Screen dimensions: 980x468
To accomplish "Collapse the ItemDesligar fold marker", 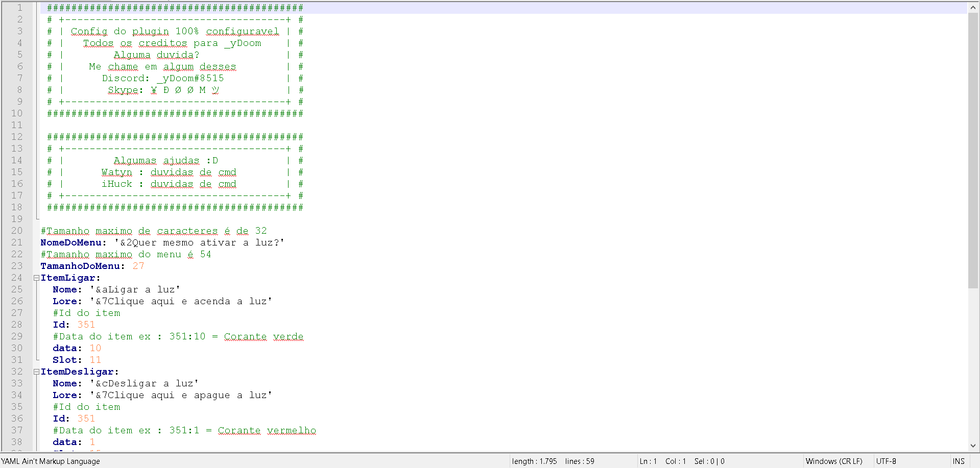I will 36,372.
